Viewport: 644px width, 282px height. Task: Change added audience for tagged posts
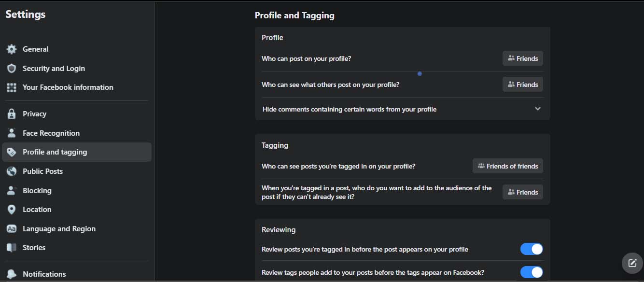point(522,192)
